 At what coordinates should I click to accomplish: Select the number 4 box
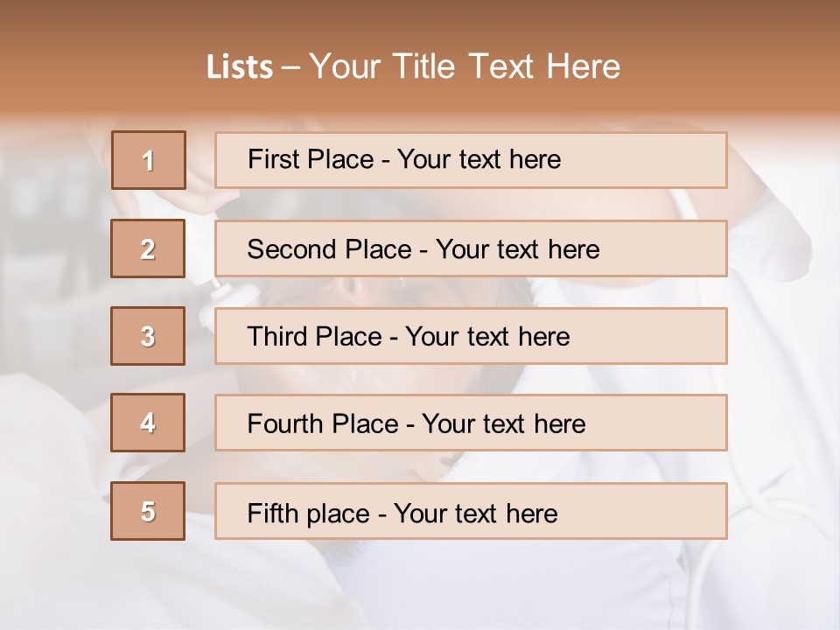pos(148,423)
